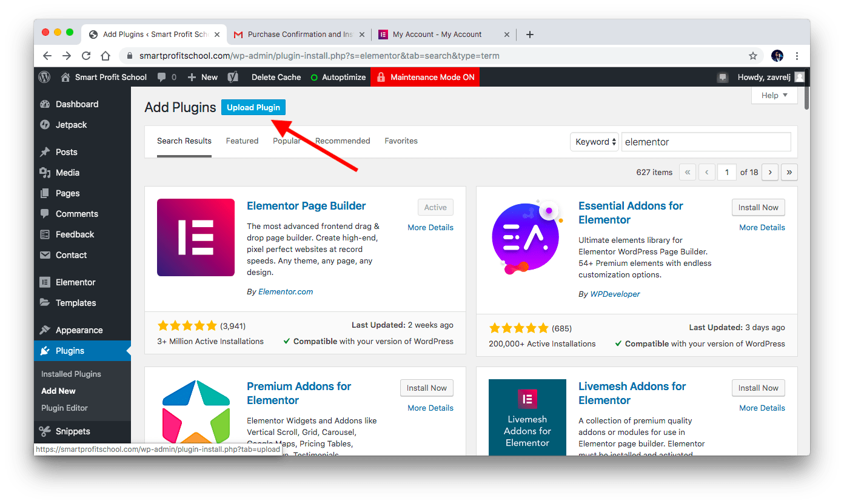Switch to the Featured tab
The width and height of the screenshot is (844, 504).
pyautogui.click(x=242, y=141)
